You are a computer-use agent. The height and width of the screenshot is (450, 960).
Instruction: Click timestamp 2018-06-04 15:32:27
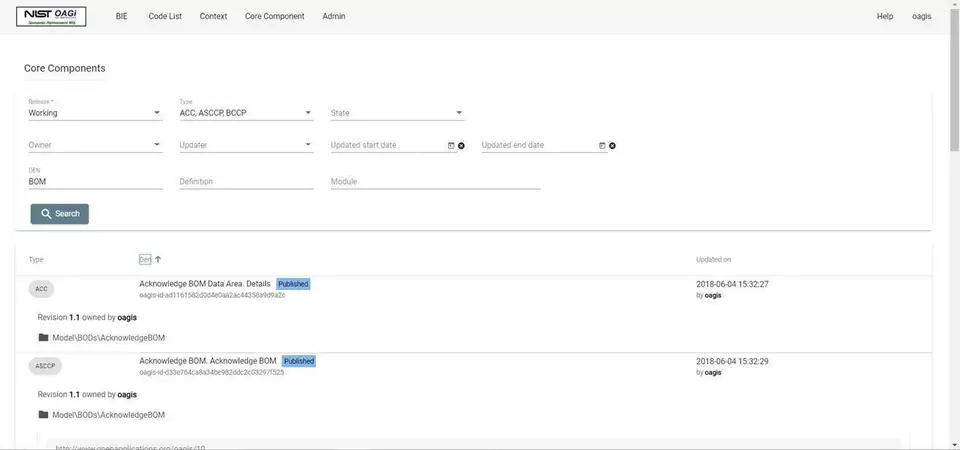coord(732,284)
